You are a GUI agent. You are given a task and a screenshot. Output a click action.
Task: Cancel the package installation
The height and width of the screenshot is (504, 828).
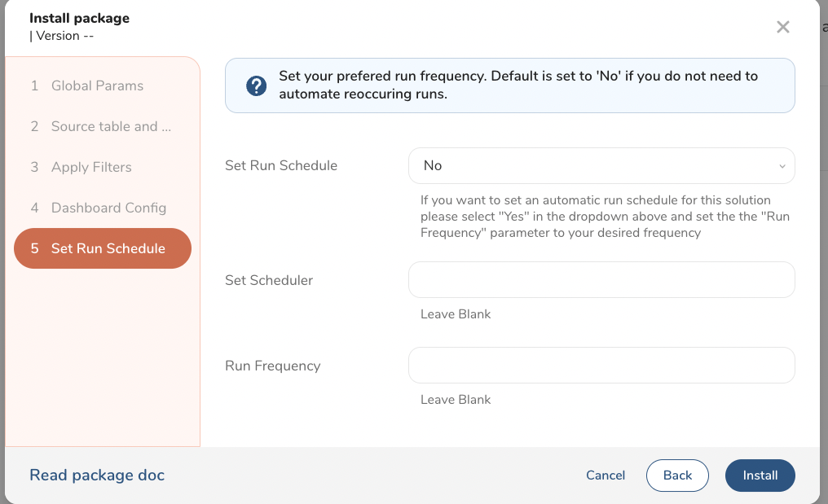click(x=606, y=476)
